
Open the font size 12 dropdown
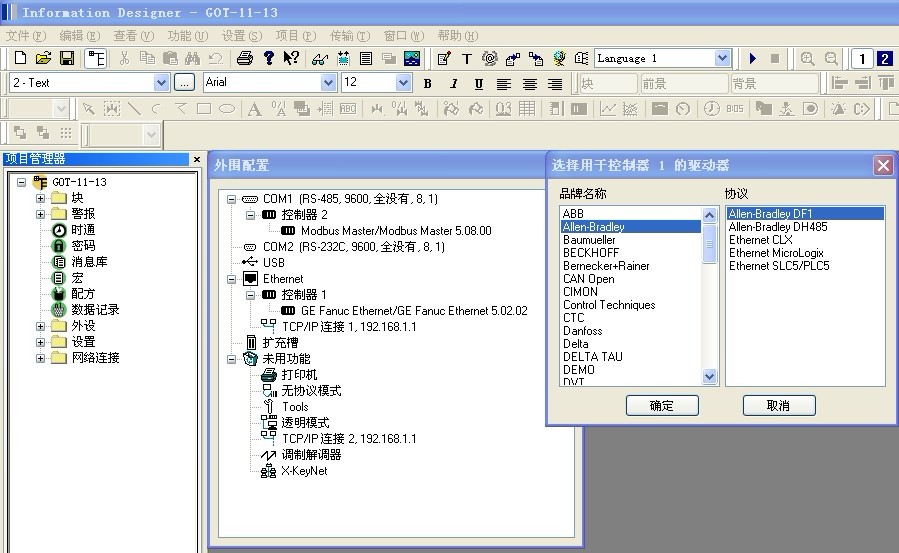404,83
